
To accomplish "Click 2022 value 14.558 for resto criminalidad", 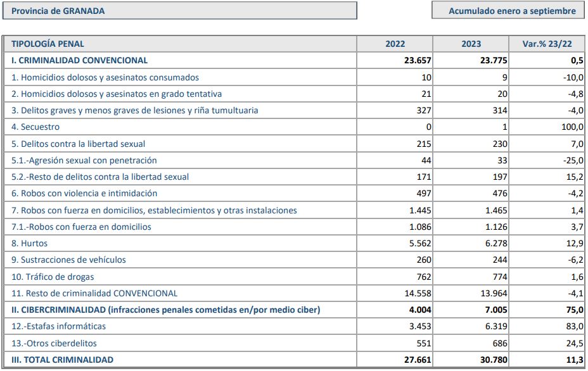I will pos(418,293).
